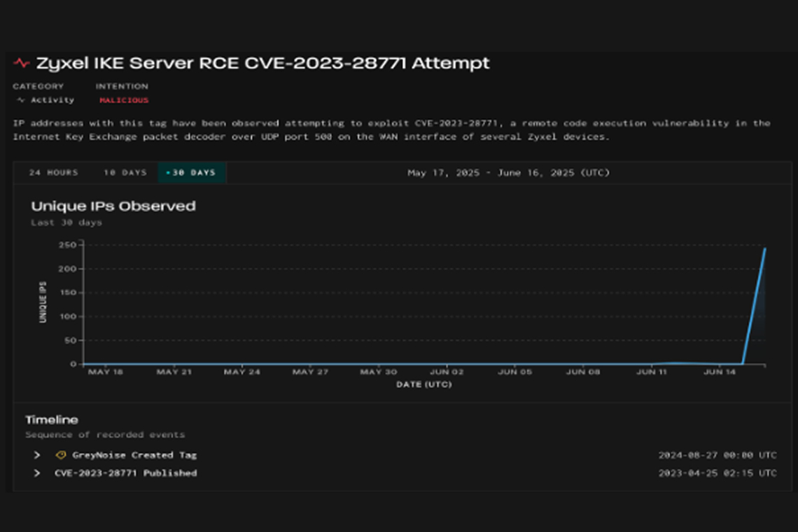Click the MAY 24 x-axis label

pyautogui.click(x=241, y=372)
